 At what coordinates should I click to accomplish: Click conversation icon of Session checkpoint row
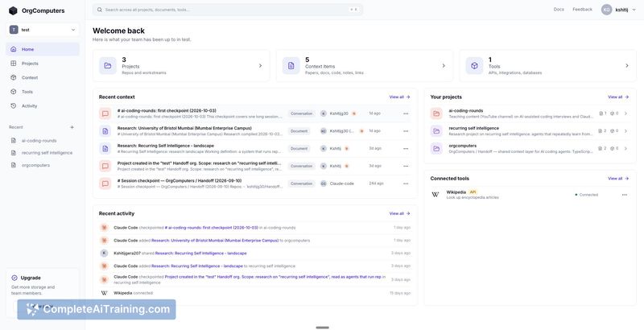click(105, 184)
